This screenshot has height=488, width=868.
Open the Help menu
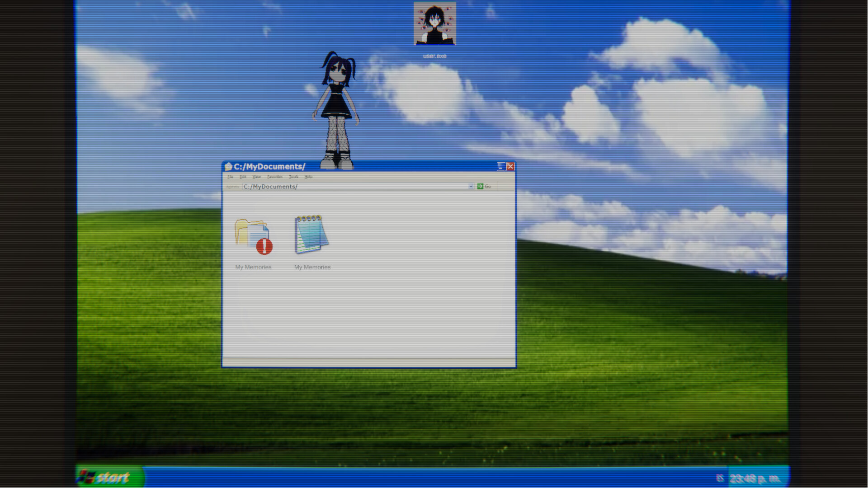[x=308, y=177]
